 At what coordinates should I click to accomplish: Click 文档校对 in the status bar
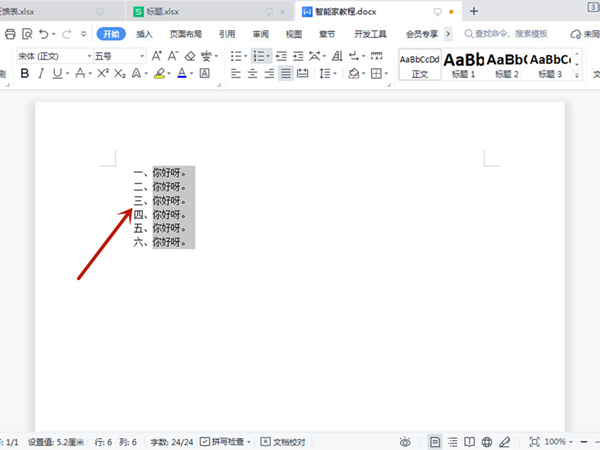[x=282, y=441]
